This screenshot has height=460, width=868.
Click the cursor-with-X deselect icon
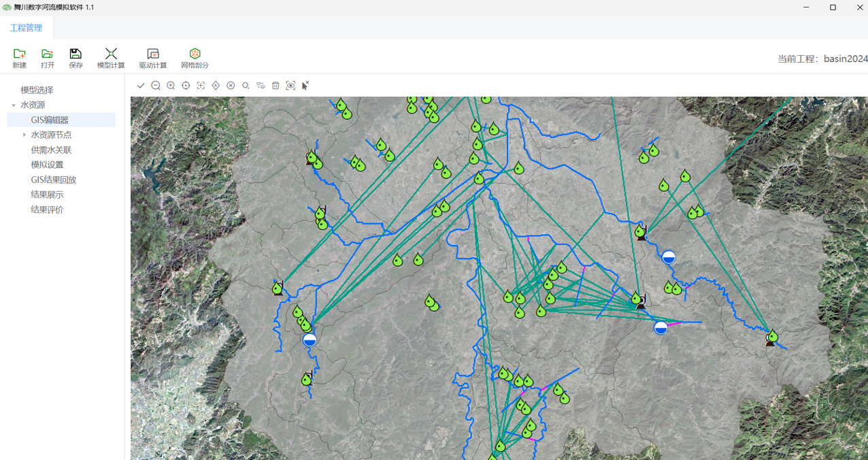pos(305,86)
